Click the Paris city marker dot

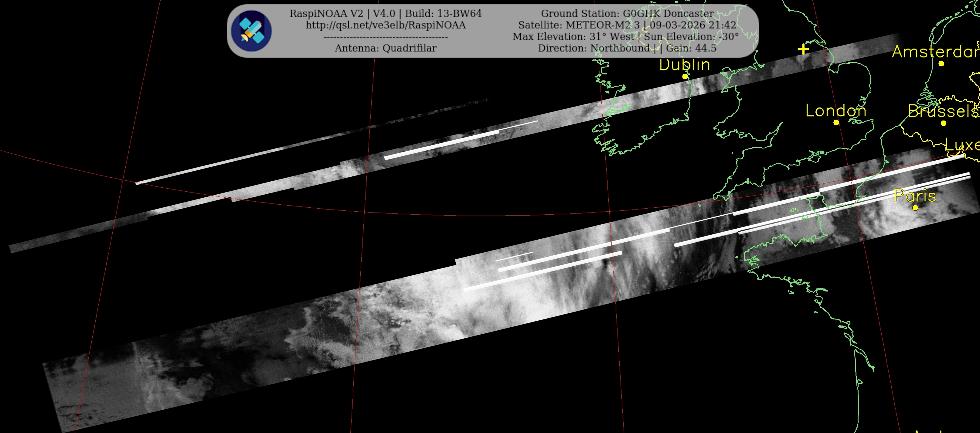[x=915, y=208]
